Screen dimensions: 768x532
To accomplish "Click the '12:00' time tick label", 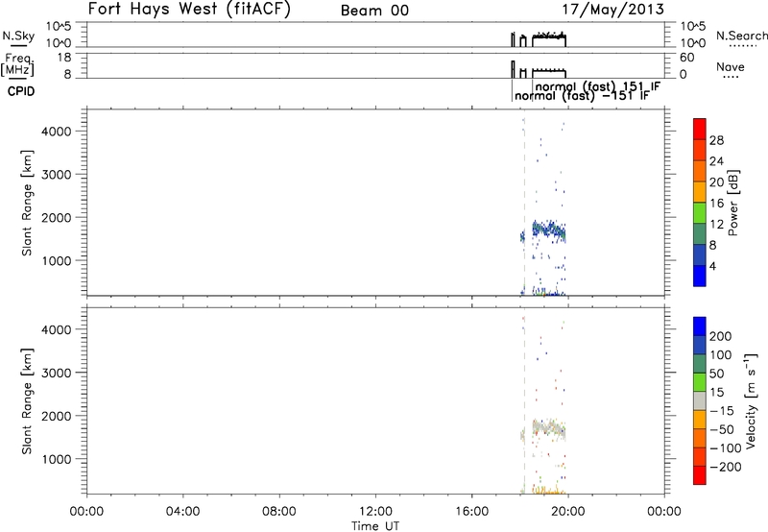I will [375, 512].
